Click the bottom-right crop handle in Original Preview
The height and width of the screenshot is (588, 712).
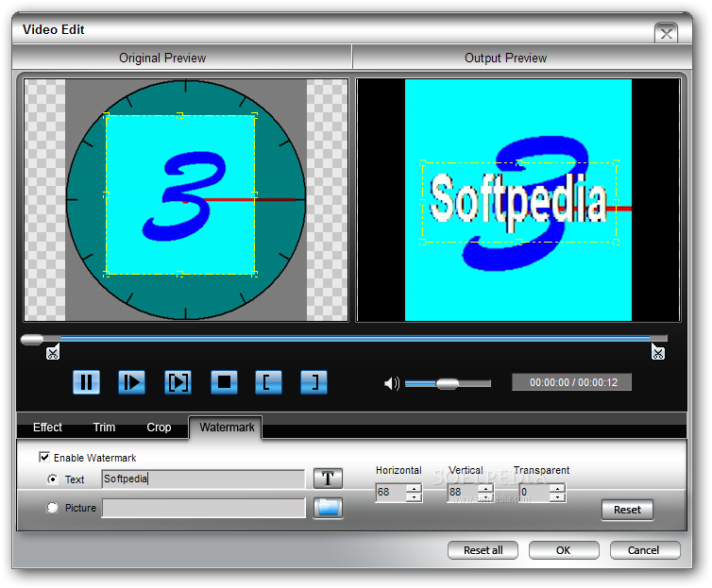[254, 274]
